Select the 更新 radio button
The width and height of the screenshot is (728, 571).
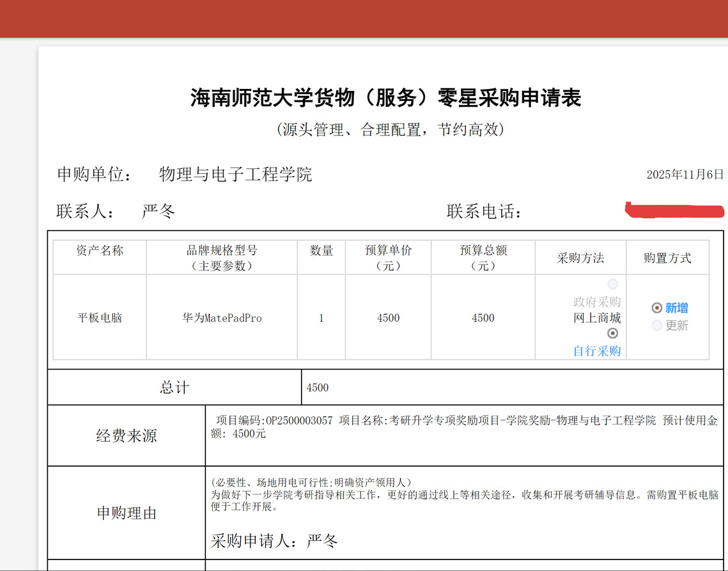[656, 325]
